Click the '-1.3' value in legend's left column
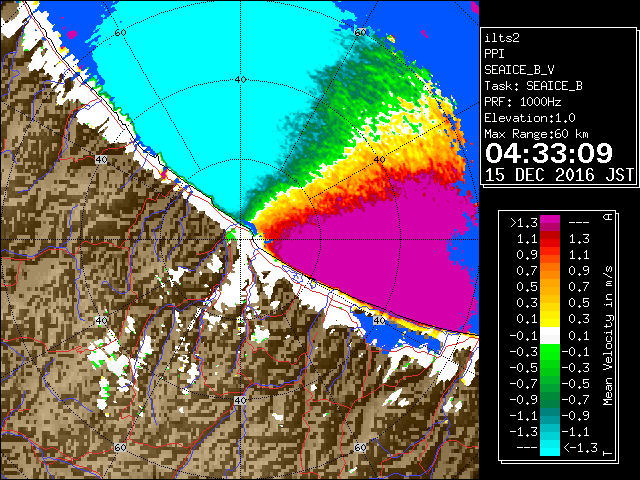 click(x=524, y=431)
